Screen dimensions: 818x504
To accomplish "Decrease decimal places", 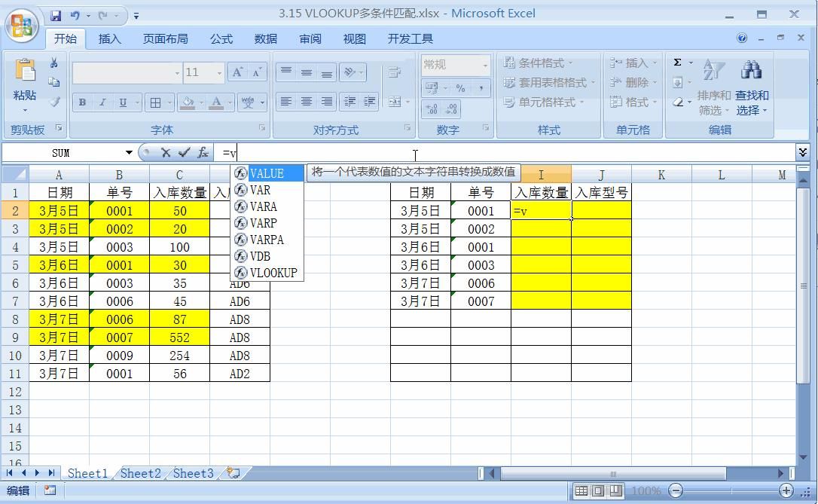I will pyautogui.click(x=451, y=109).
